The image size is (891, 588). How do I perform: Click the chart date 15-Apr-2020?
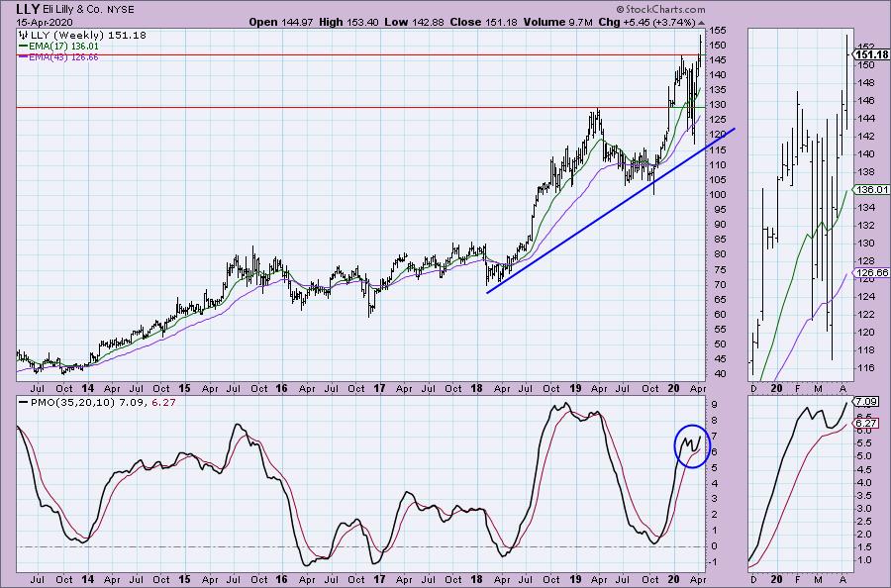(x=44, y=23)
